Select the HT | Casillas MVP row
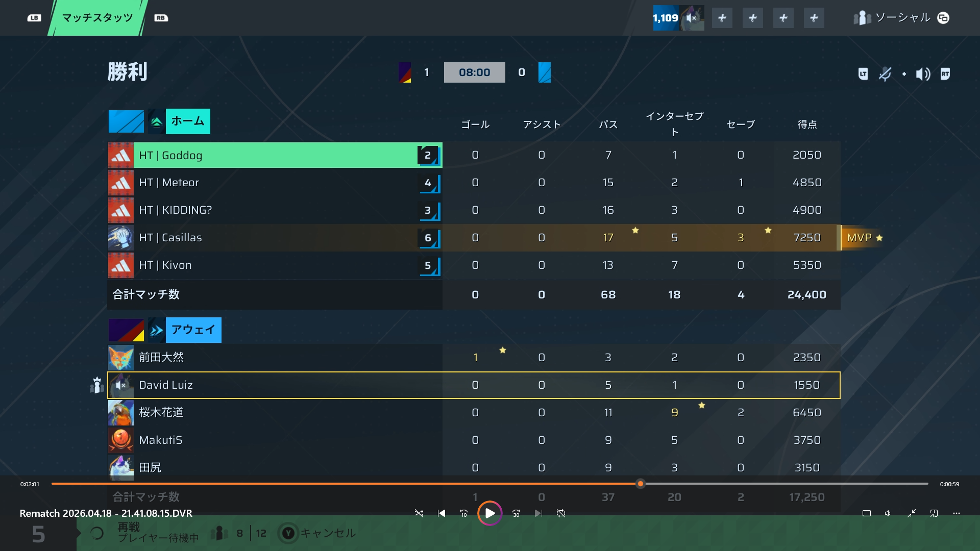This screenshot has width=980, height=551. tap(474, 238)
